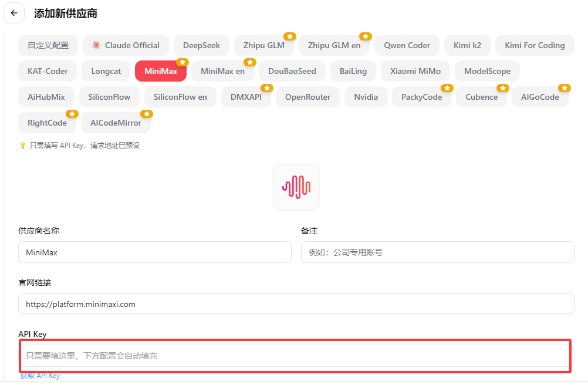Select the BaiLing preset
Image resolution: width=588 pixels, height=388 pixels.
pos(353,71)
